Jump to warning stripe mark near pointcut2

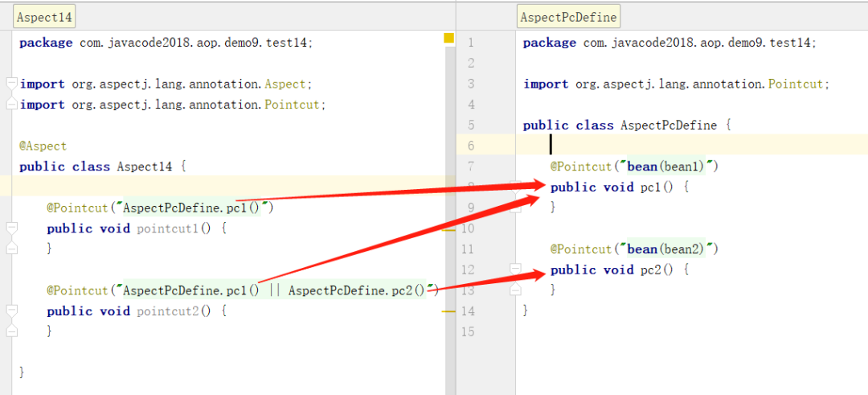point(448,312)
